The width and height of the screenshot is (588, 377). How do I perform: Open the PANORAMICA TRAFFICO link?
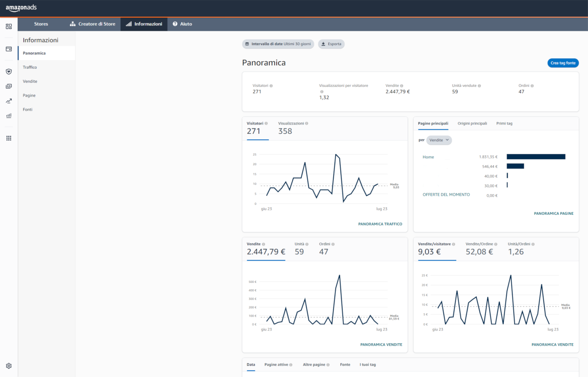click(x=380, y=224)
